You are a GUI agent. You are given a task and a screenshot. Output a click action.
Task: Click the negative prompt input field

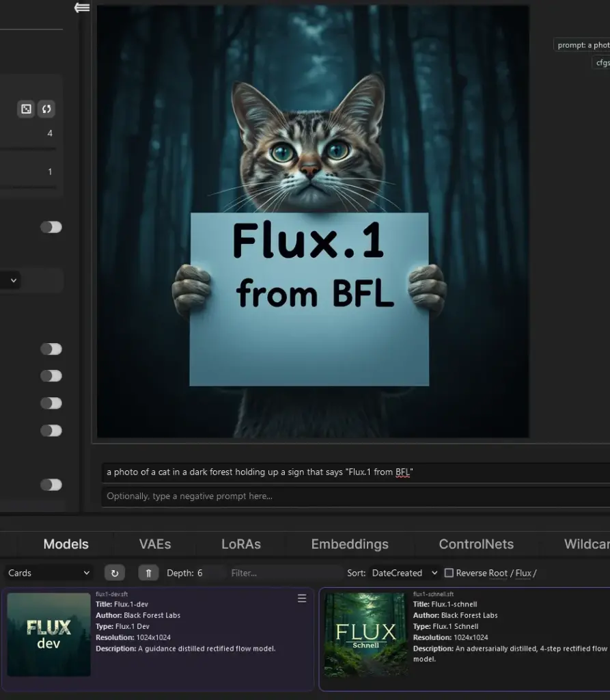point(356,496)
